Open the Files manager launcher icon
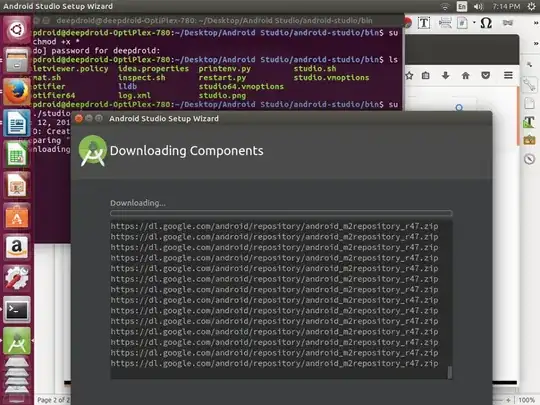Image resolution: width=540 pixels, height=405 pixels. pyautogui.click(x=17, y=61)
